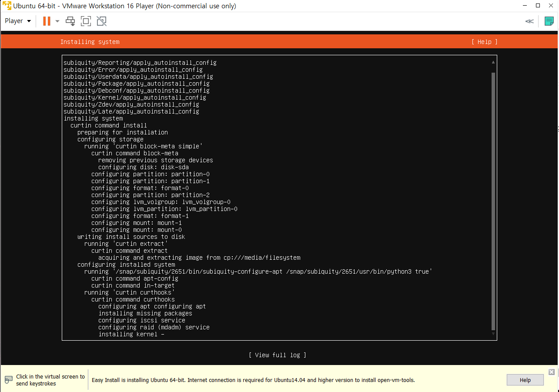
Task: Click 'curtin command apt-config' line
Action: coord(135,278)
